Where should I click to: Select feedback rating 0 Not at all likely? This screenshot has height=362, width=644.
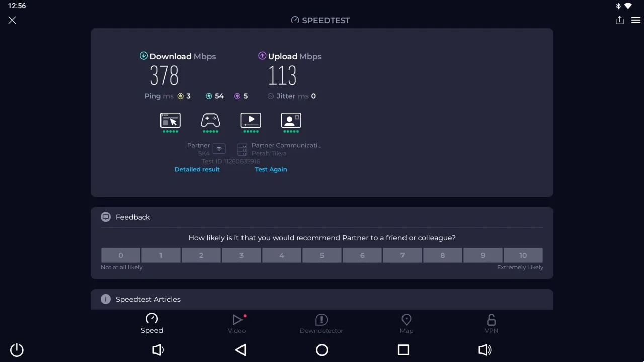(x=120, y=255)
